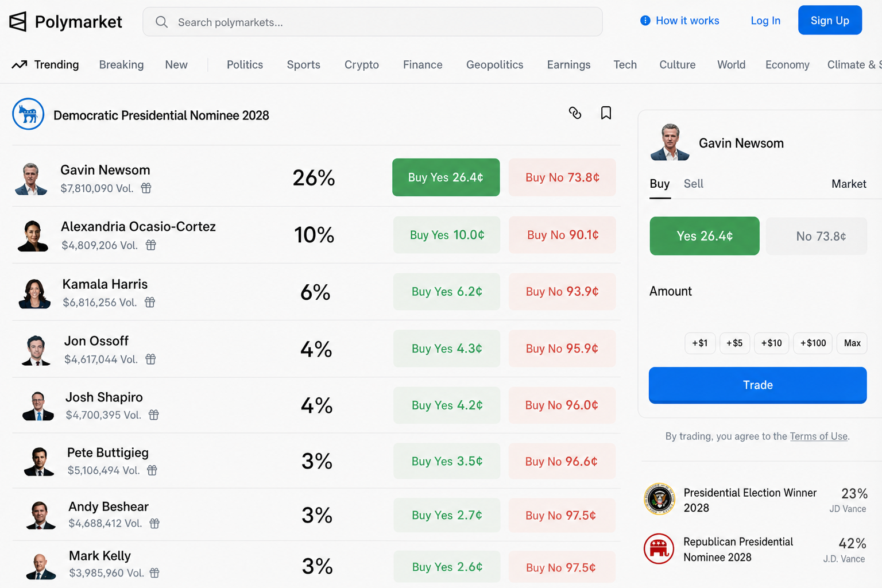882x588 pixels.
Task: Buy Yes 4.2¢ for Josh Shapiro
Action: tap(447, 405)
